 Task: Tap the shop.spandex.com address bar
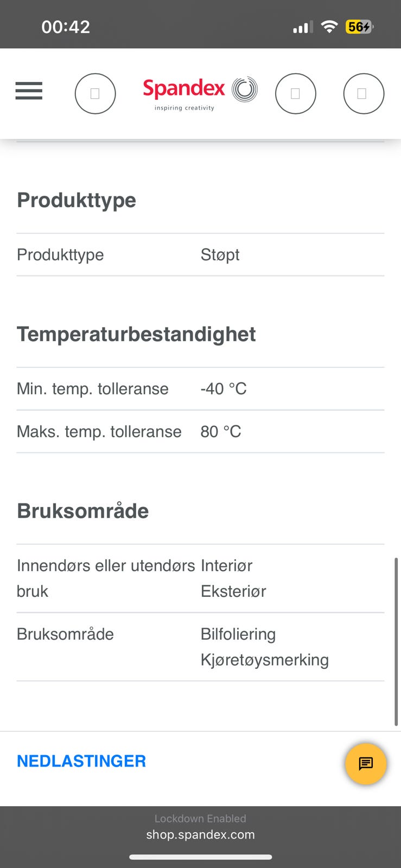pos(200,834)
